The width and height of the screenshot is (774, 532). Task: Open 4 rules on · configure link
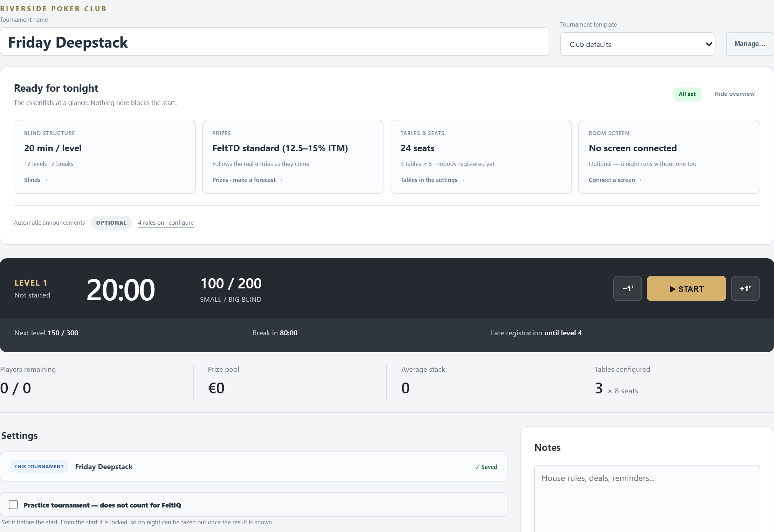pos(166,223)
